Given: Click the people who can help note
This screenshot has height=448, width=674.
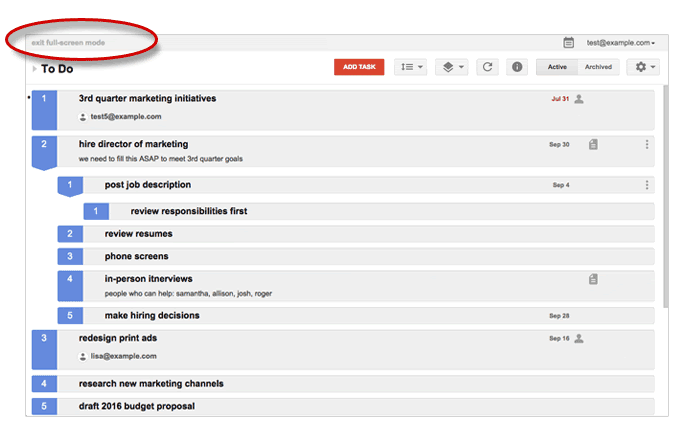Looking at the screenshot, I should tap(188, 294).
